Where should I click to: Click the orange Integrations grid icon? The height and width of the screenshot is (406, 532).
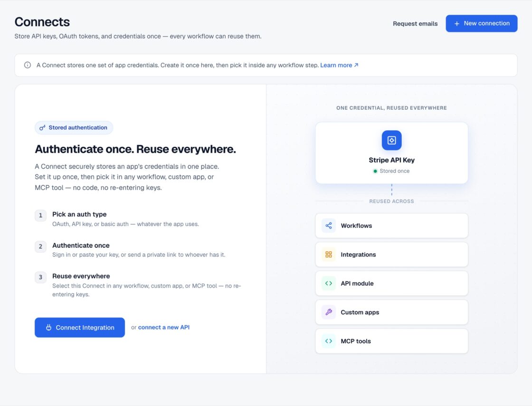(328, 255)
